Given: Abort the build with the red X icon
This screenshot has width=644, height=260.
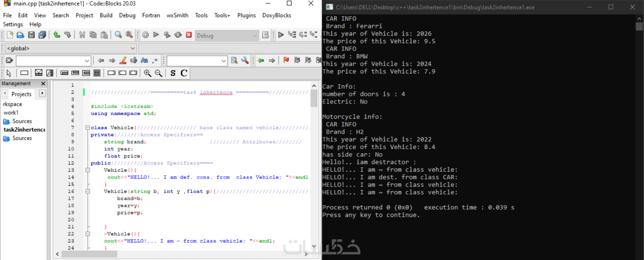Looking at the screenshot, I should 189,35.
